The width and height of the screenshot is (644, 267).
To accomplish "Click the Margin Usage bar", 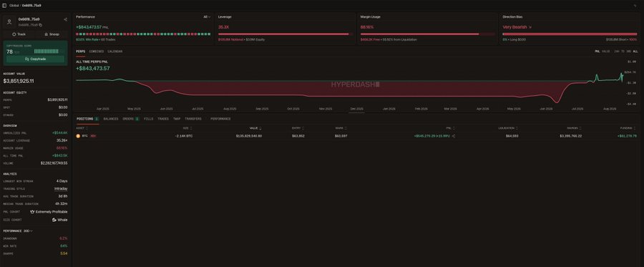I will click(x=428, y=34).
